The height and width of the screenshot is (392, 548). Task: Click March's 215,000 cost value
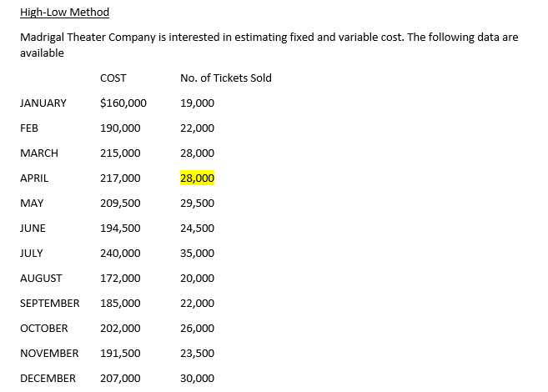click(x=120, y=153)
